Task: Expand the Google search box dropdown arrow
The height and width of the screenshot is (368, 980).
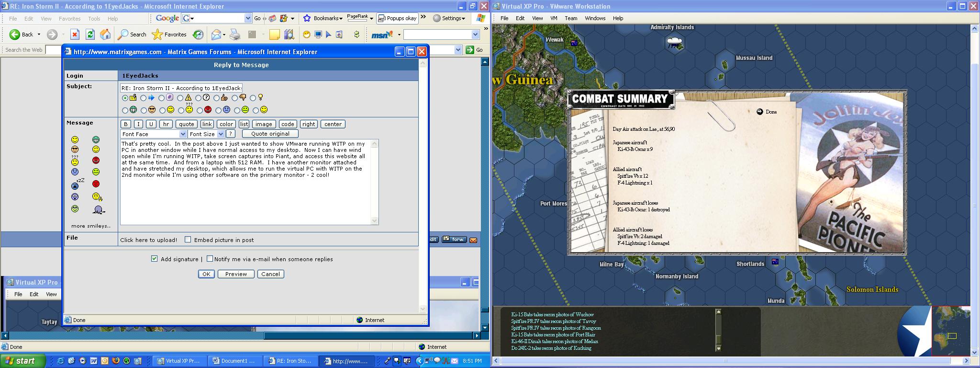Action: [x=248, y=18]
